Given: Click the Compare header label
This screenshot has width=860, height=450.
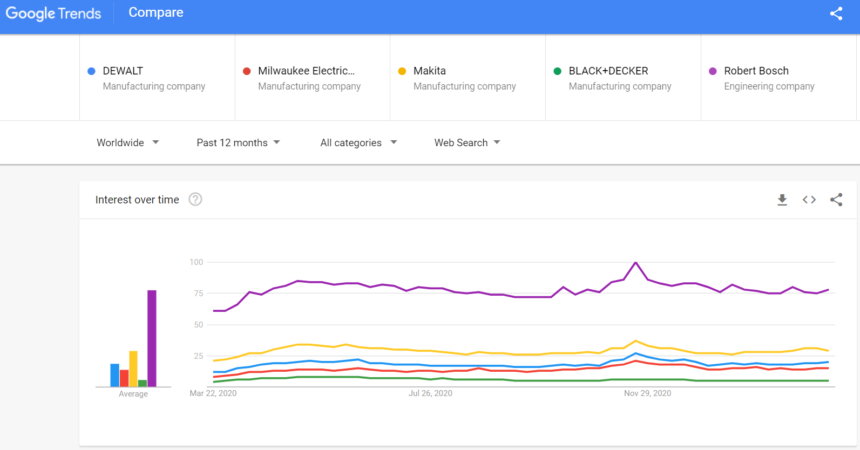Looking at the screenshot, I should [x=156, y=14].
